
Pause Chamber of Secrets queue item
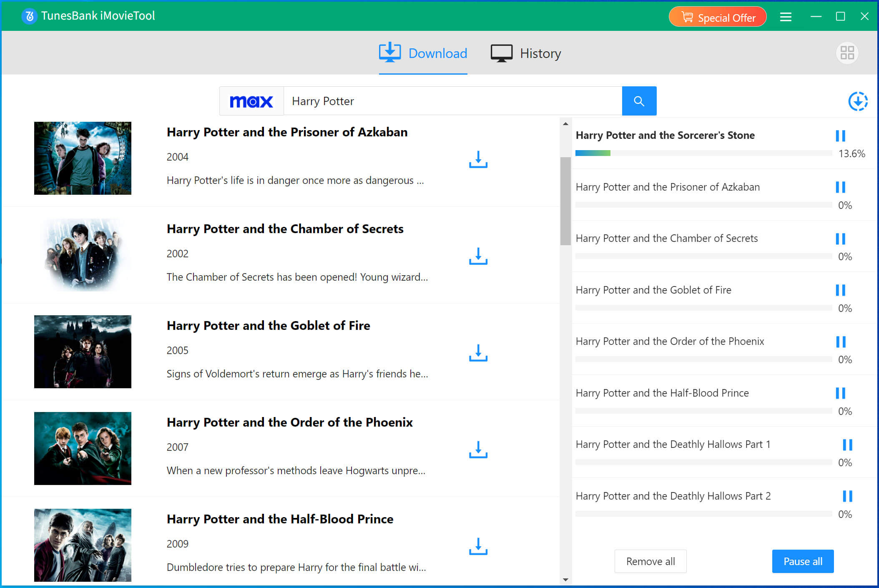840,239
